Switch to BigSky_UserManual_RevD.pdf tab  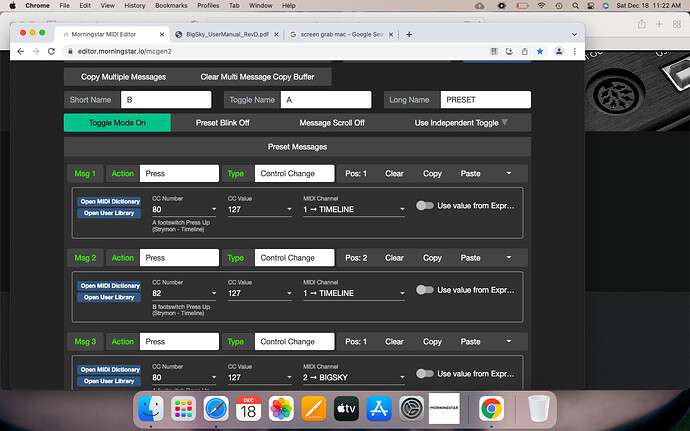227,34
